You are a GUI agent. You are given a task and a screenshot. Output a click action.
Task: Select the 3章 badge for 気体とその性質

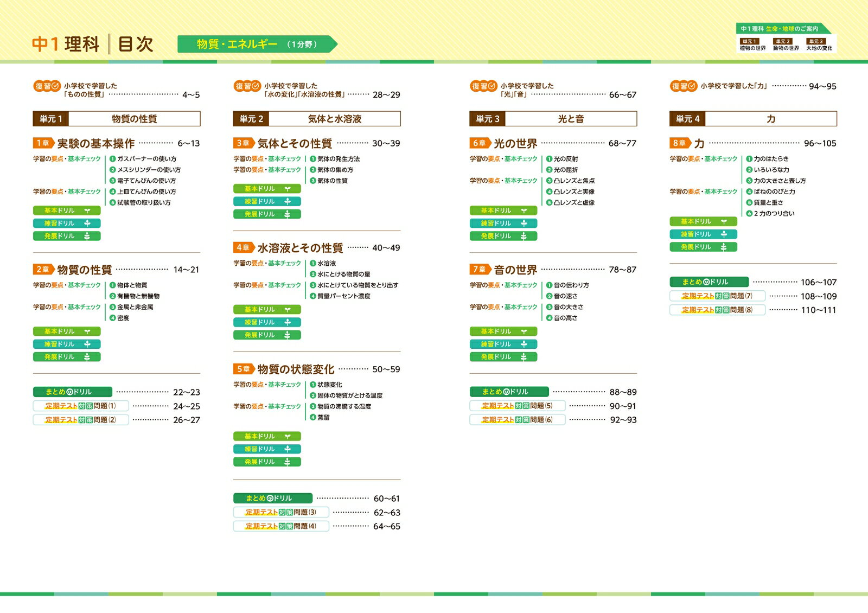pos(244,143)
